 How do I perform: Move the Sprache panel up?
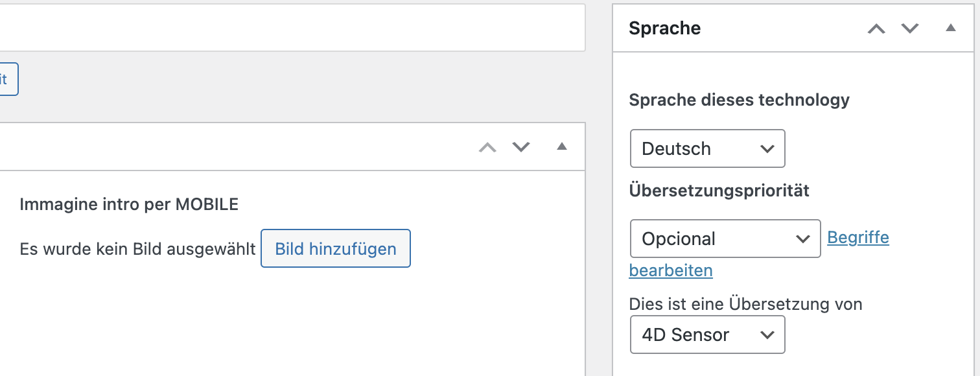pyautogui.click(x=876, y=29)
